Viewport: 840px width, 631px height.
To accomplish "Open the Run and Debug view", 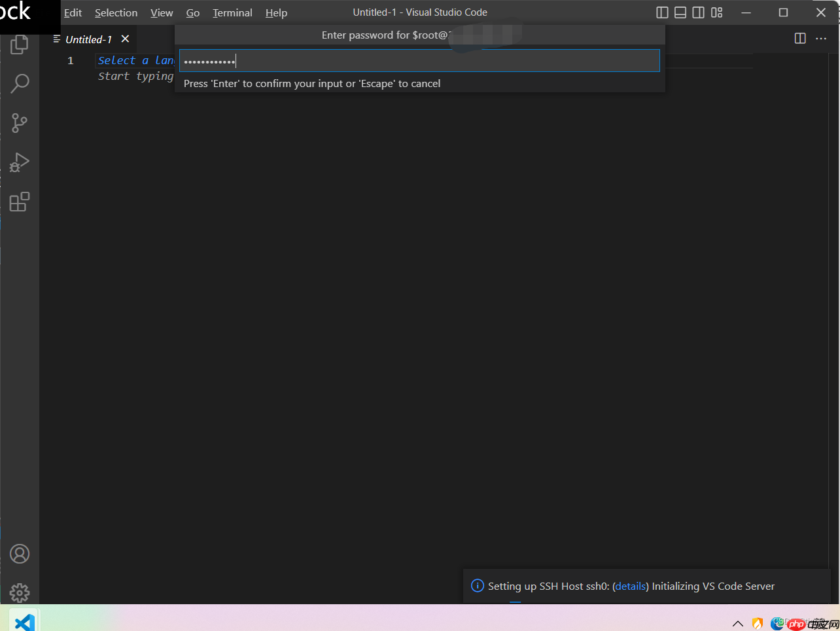I will tap(20, 162).
